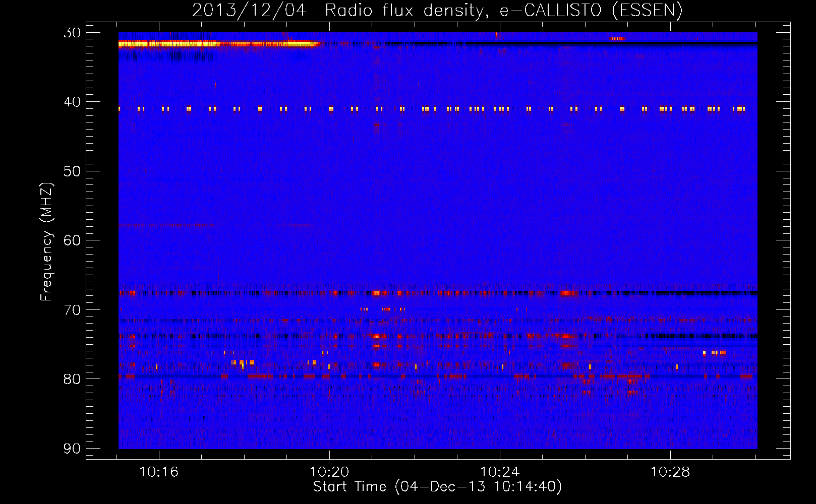The height and width of the screenshot is (504, 816).
Task: Click the 40 frequency tick label
Action: (72, 102)
